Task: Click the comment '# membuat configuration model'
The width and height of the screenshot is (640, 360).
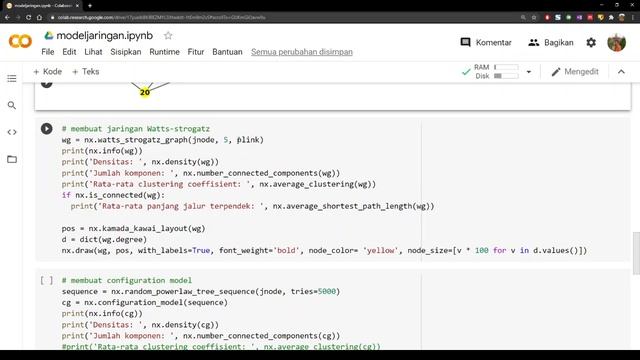Action: [127, 280]
